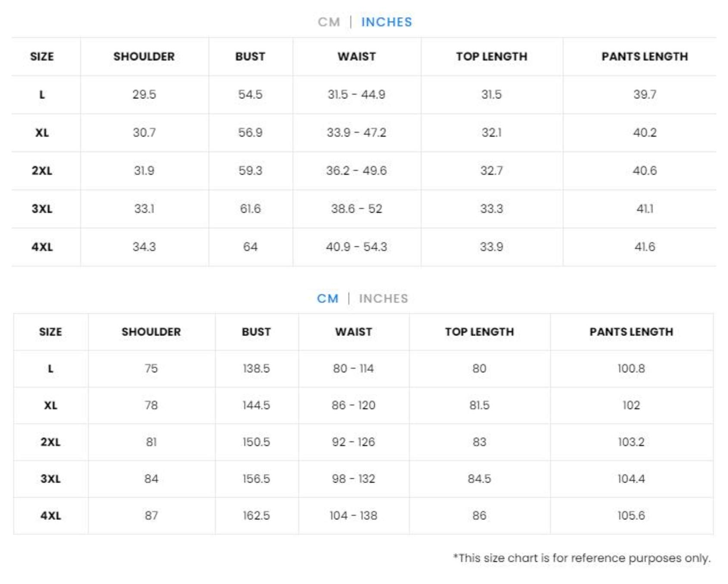The image size is (728, 584).
Task: Select the 33.9 - 47.2 waist range cell
Action: click(x=356, y=132)
